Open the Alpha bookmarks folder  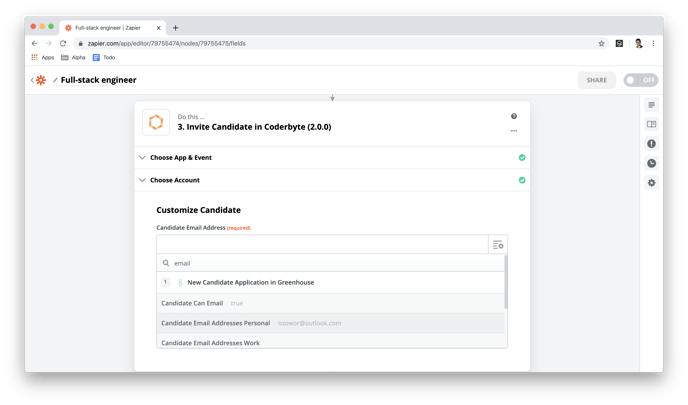pos(73,57)
